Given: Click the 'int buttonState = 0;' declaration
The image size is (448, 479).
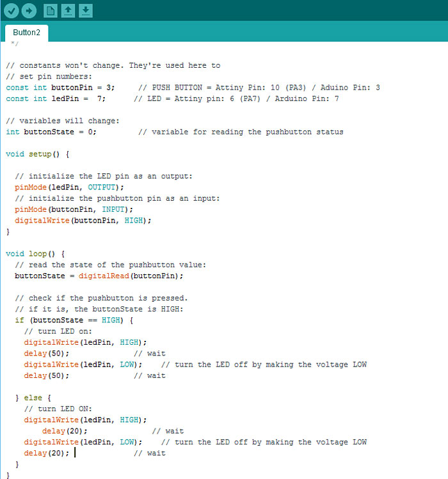Looking at the screenshot, I should pyautogui.click(x=51, y=132).
